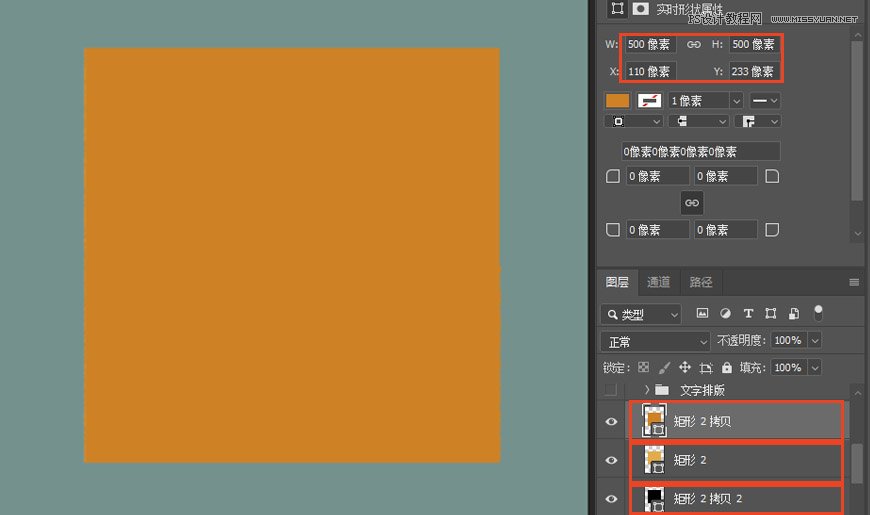Screen dimensions: 870x515
Task: Open the 不透明度 opacity dropdown arrow
Action: click(814, 341)
